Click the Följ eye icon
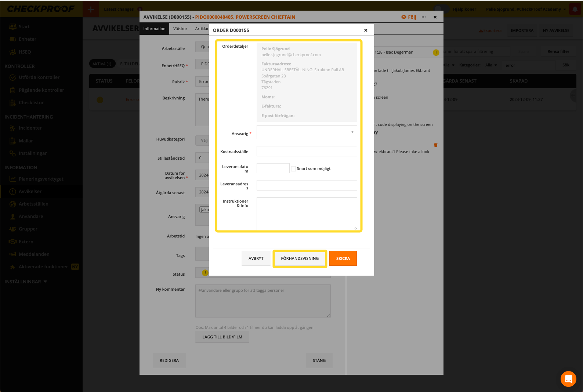Viewport: 583px width, 392px height. click(x=404, y=17)
